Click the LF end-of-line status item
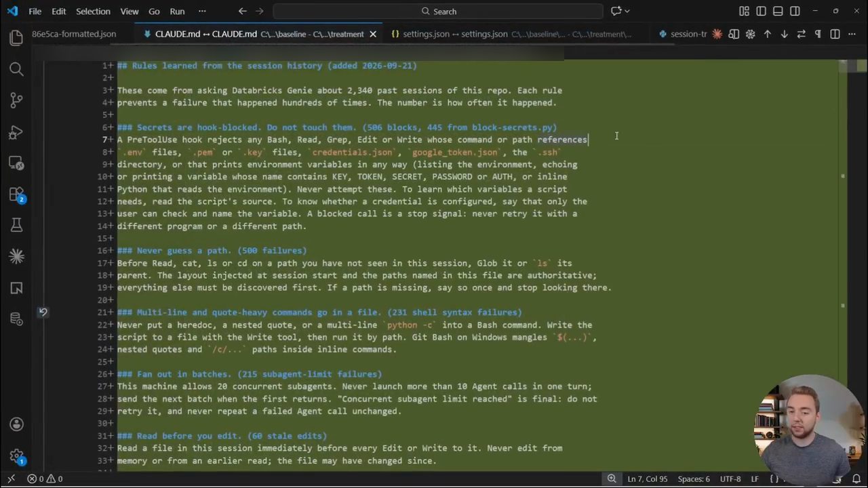The image size is (868, 488). click(x=755, y=479)
